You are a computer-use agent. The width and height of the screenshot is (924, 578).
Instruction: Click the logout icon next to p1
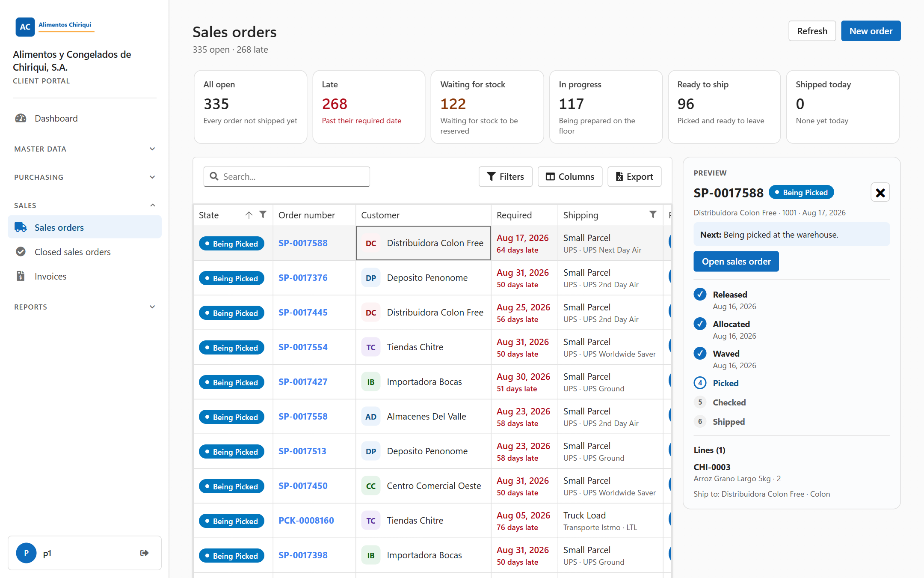(144, 553)
